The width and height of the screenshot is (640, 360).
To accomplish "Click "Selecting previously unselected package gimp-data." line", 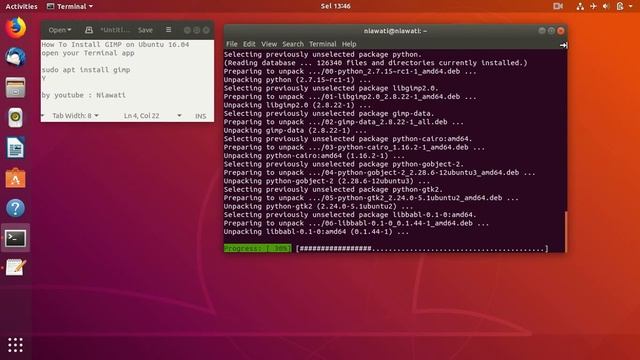I will tap(329, 113).
